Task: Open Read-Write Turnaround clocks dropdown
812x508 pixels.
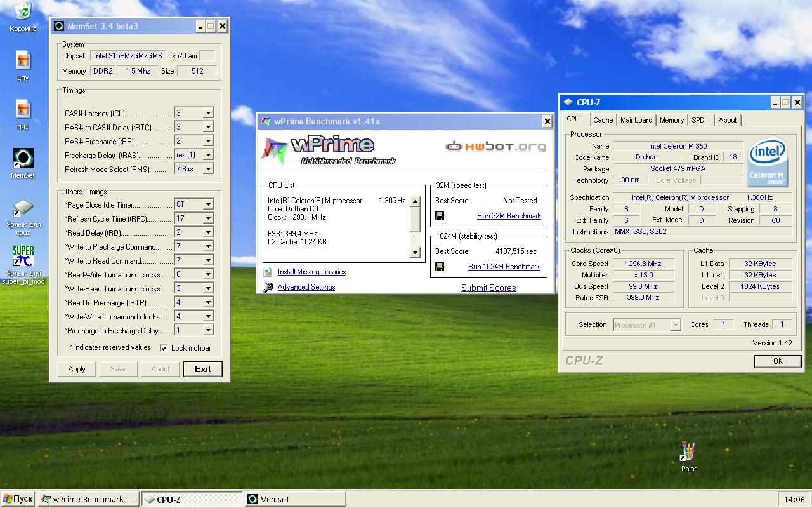Action: pos(207,274)
